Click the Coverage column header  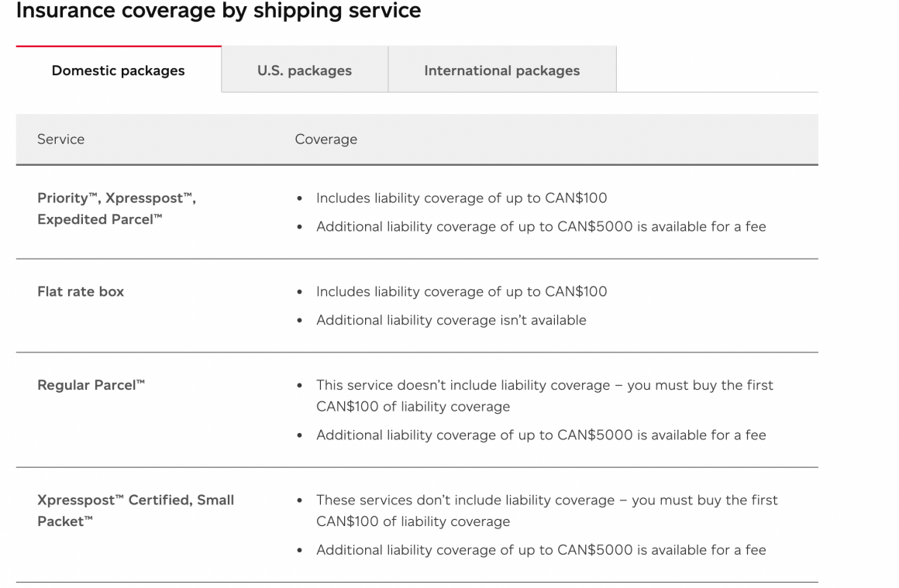325,139
